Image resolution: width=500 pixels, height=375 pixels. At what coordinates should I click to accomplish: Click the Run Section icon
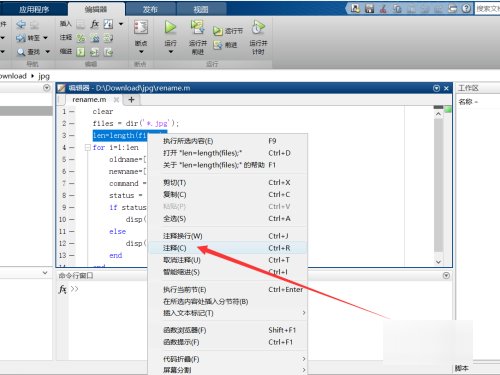coord(218,31)
